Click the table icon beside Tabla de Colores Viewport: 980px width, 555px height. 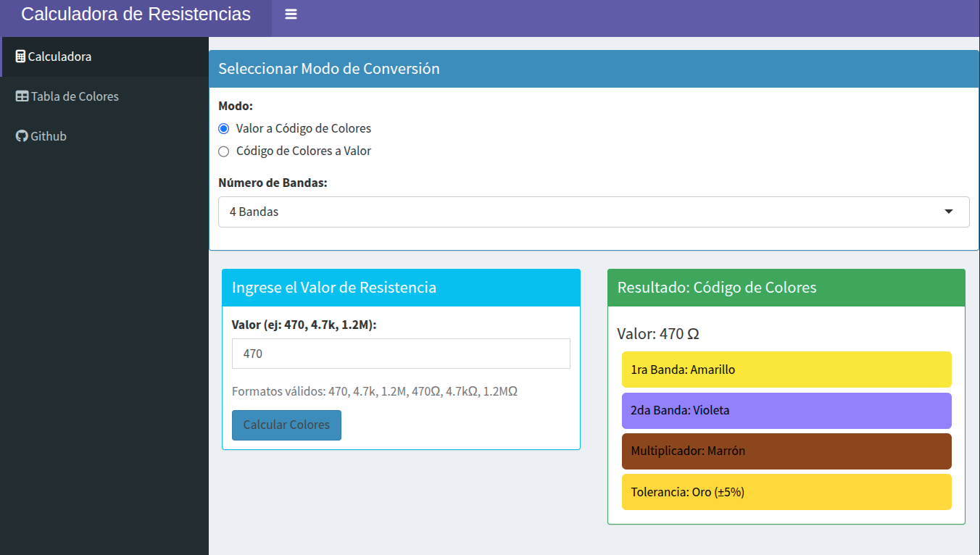coord(22,96)
